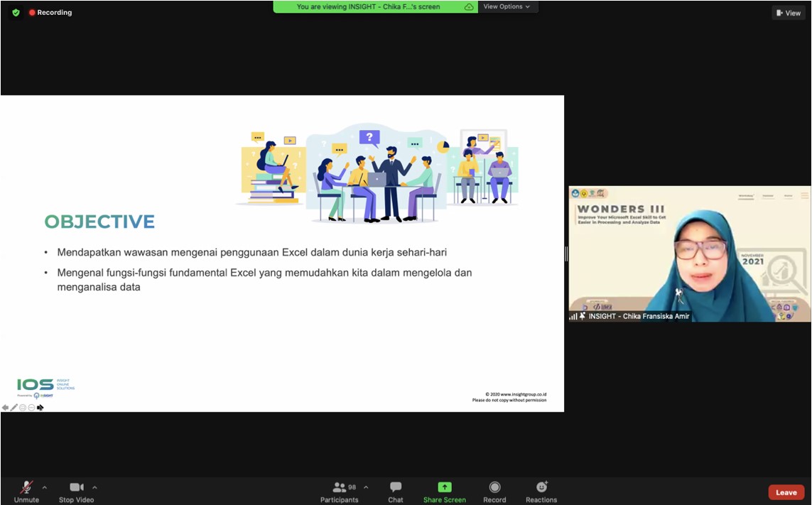This screenshot has height=505, width=812.
Task: Expand arrow next to Participants count
Action: (366, 487)
